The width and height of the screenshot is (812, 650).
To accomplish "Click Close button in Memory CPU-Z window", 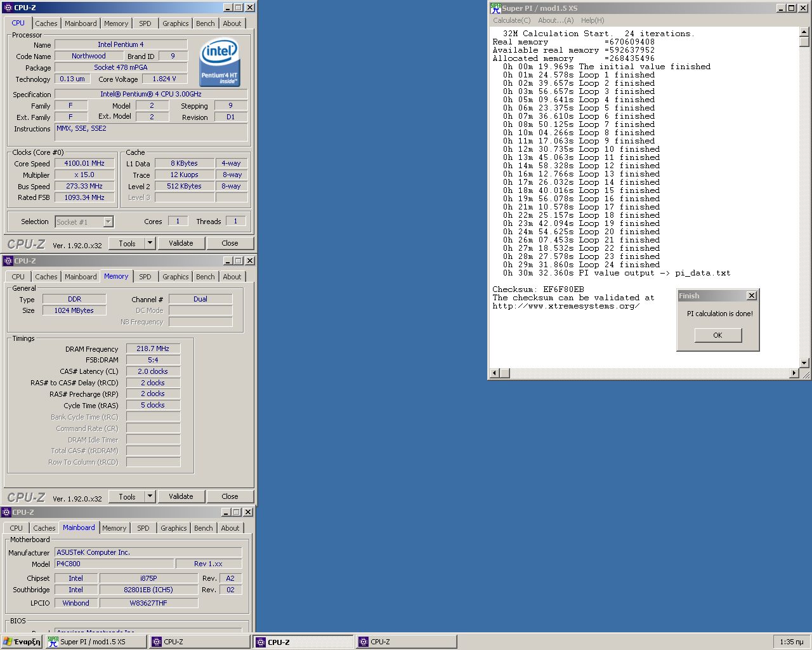I will pyautogui.click(x=230, y=496).
